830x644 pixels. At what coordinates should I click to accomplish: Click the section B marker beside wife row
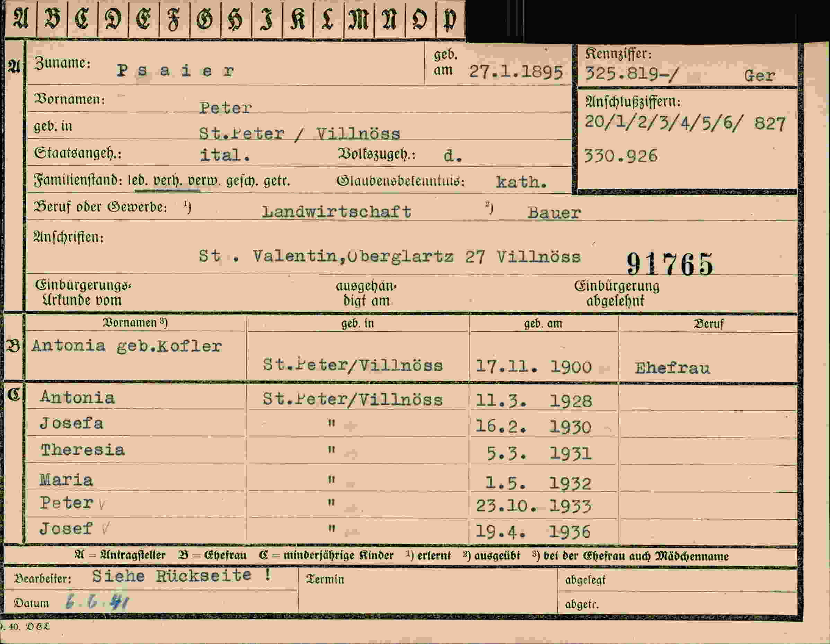click(x=13, y=346)
